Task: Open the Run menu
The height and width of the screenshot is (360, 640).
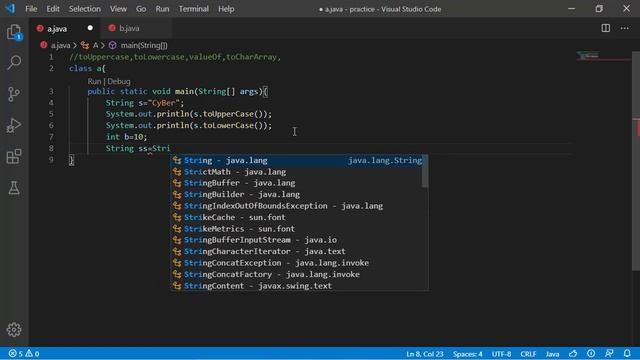Action: [162, 9]
